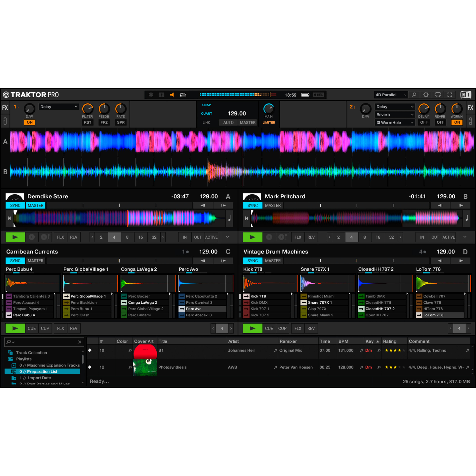
Task: Open the WormHole effect dropdown
Action: pyautogui.click(x=395, y=122)
